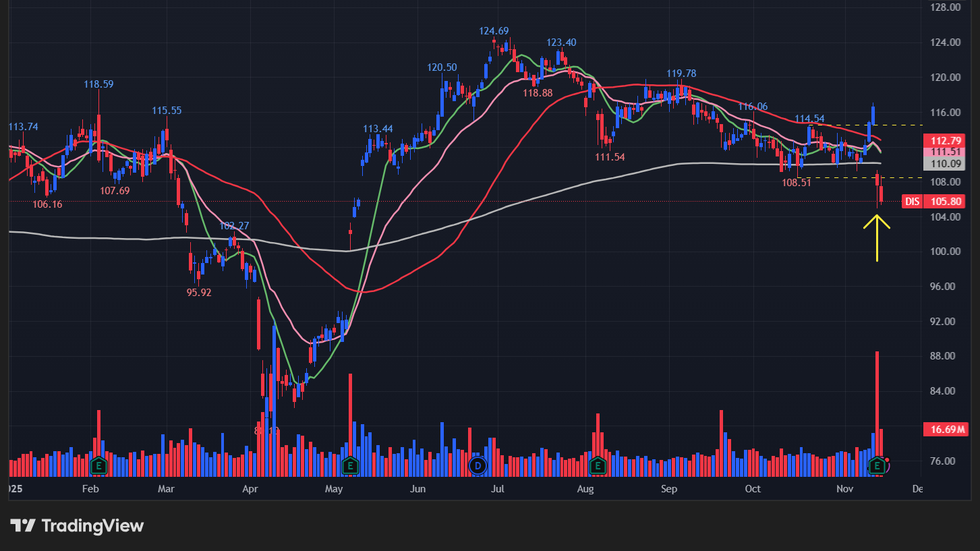Viewport: 980px width, 551px height.
Task: Open the November earnings E marker
Action: pos(877,465)
